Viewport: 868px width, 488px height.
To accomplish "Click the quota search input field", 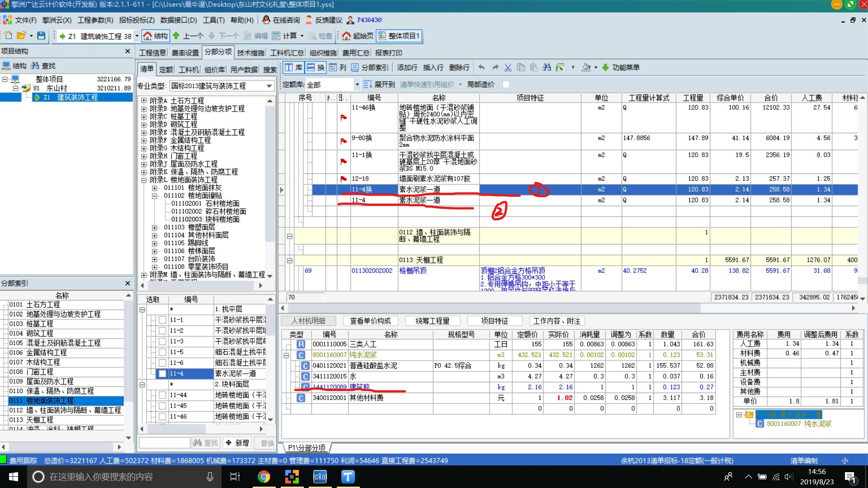I will 165,443.
